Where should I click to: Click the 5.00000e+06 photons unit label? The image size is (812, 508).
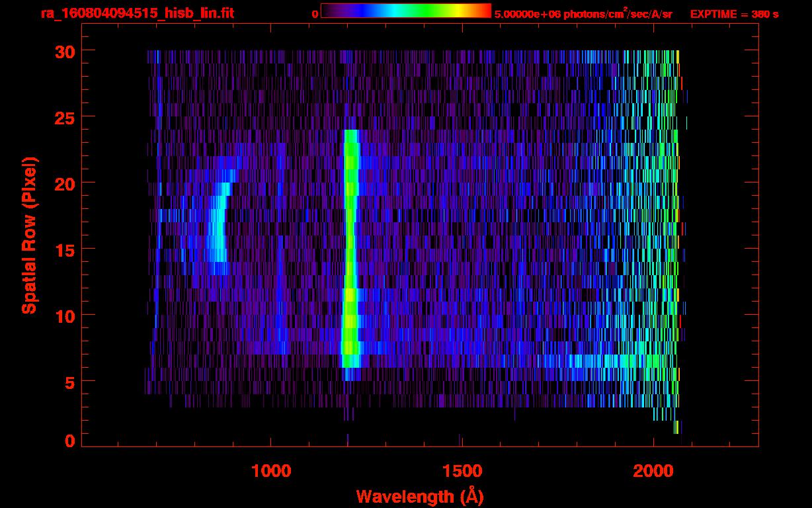583,14
